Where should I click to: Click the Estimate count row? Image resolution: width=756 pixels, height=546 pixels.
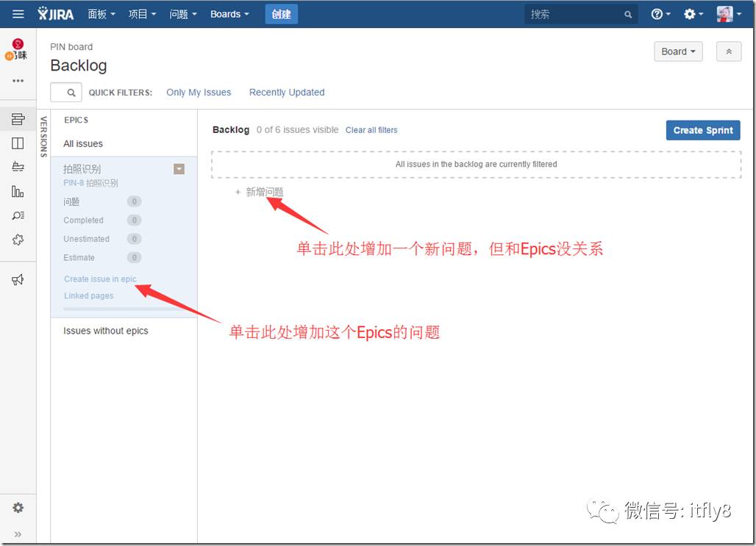[x=102, y=258]
